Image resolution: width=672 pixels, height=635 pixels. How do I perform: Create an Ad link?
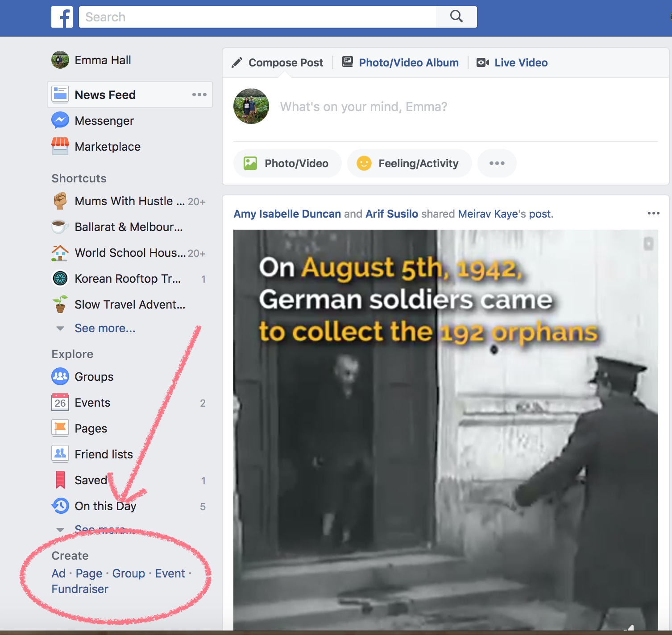point(58,573)
